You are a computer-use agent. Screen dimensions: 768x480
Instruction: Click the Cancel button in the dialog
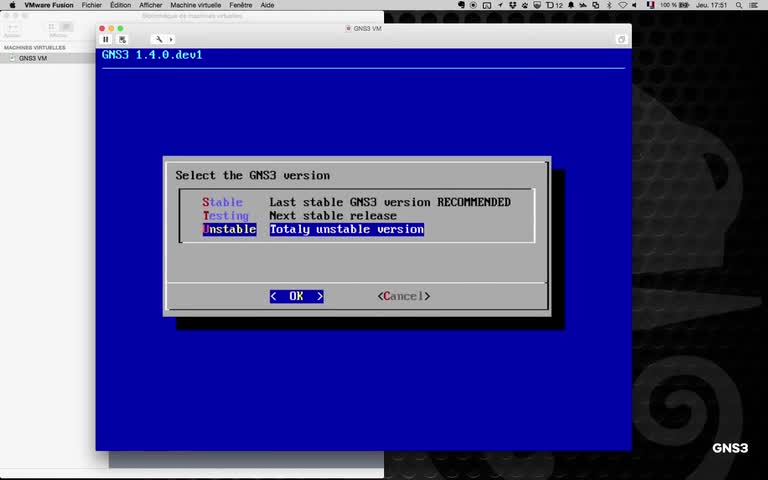404,296
